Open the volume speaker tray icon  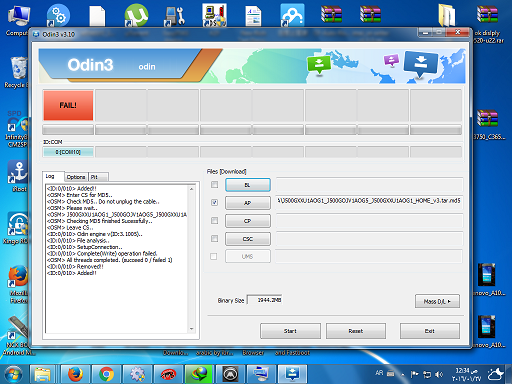tap(439, 375)
